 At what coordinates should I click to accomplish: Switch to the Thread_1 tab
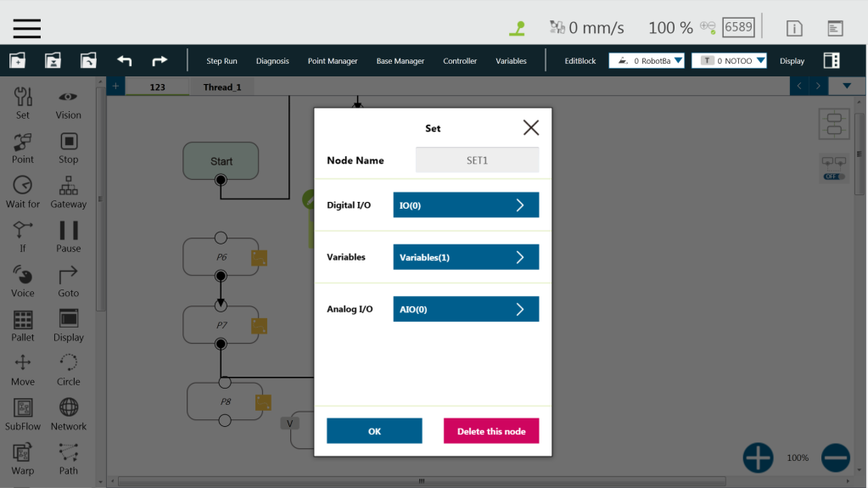point(221,87)
